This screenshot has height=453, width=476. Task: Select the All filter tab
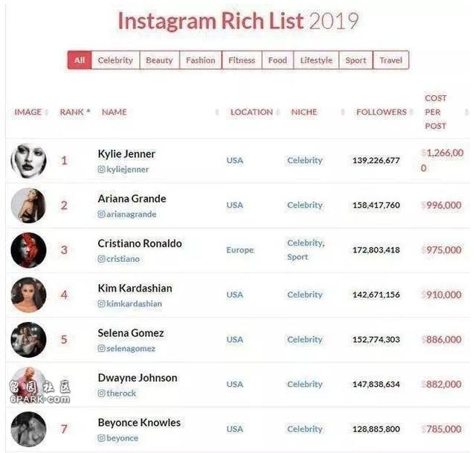[80, 60]
